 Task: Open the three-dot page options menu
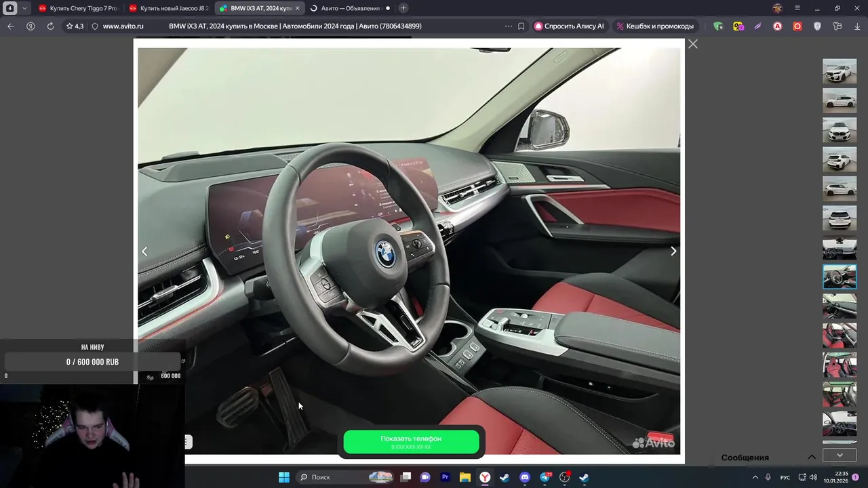tap(509, 26)
